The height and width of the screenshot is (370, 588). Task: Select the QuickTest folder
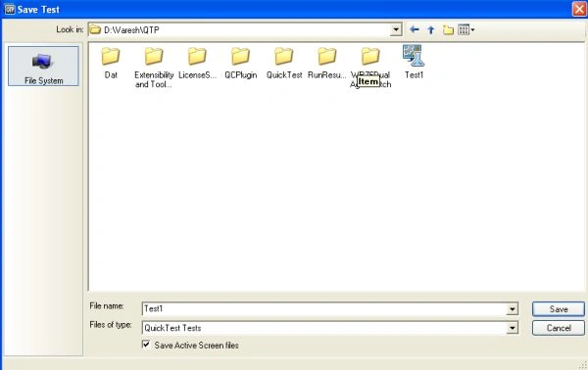[284, 63]
